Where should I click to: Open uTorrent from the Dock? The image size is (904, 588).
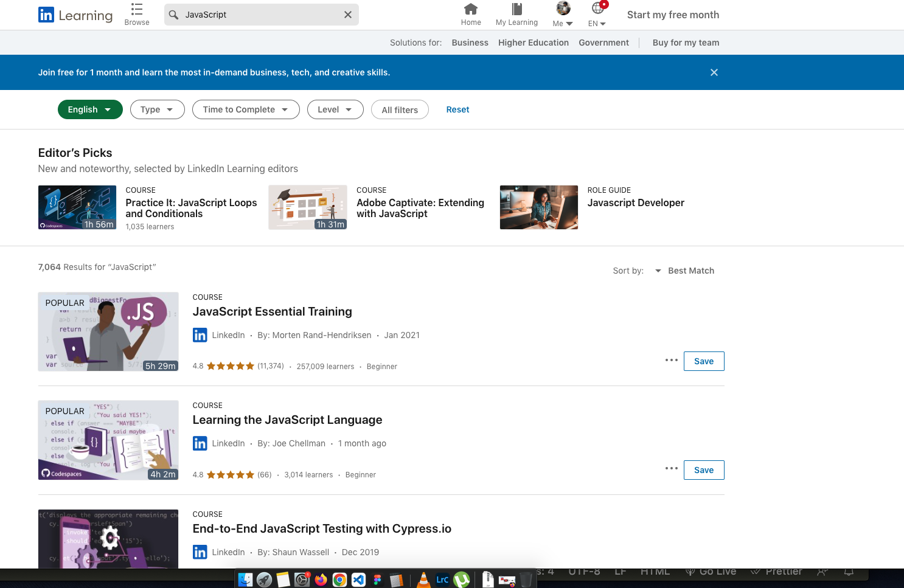click(461, 579)
